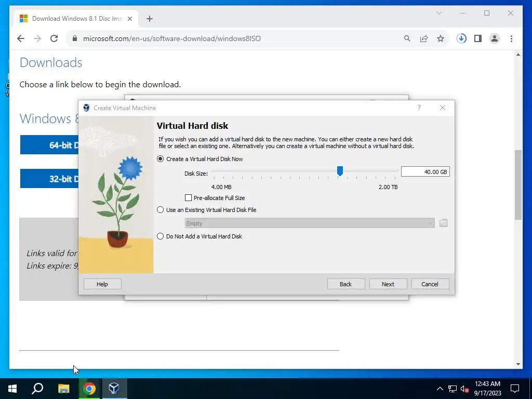Click the Downloads heading text

(x=51, y=63)
